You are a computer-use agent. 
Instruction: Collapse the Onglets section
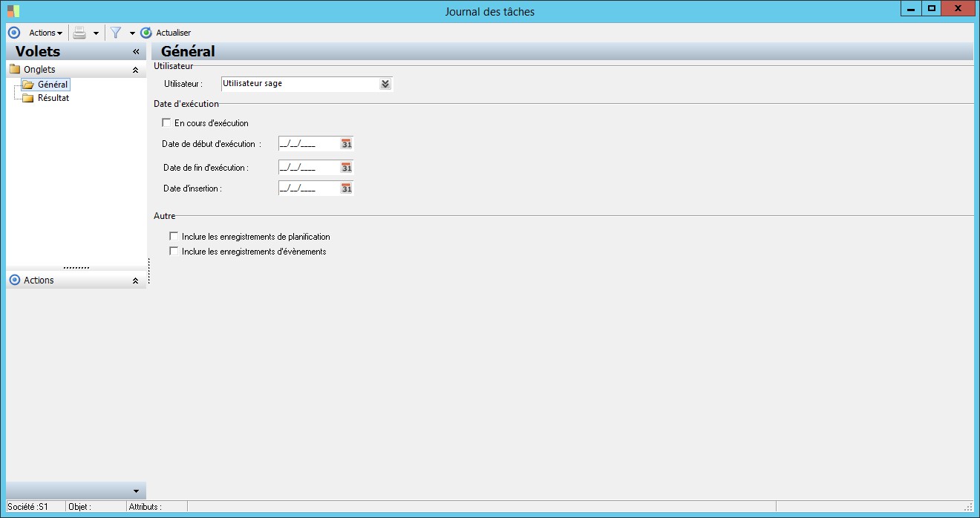coord(135,70)
